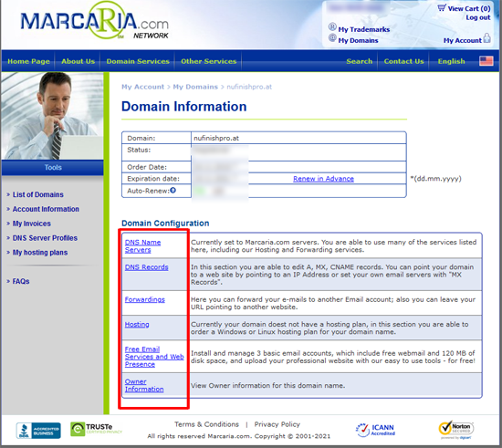The height and width of the screenshot is (448, 502).
Task: Open View Cart (0) link
Action: (x=469, y=8)
